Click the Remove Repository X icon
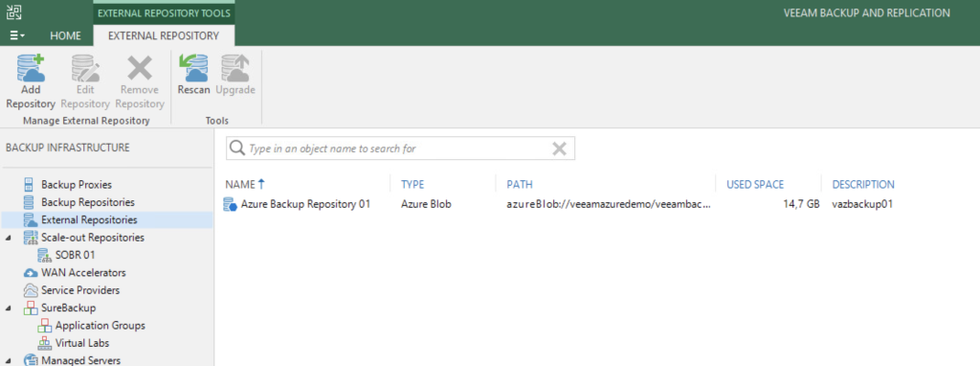The width and height of the screenshot is (980, 366). coord(140,68)
